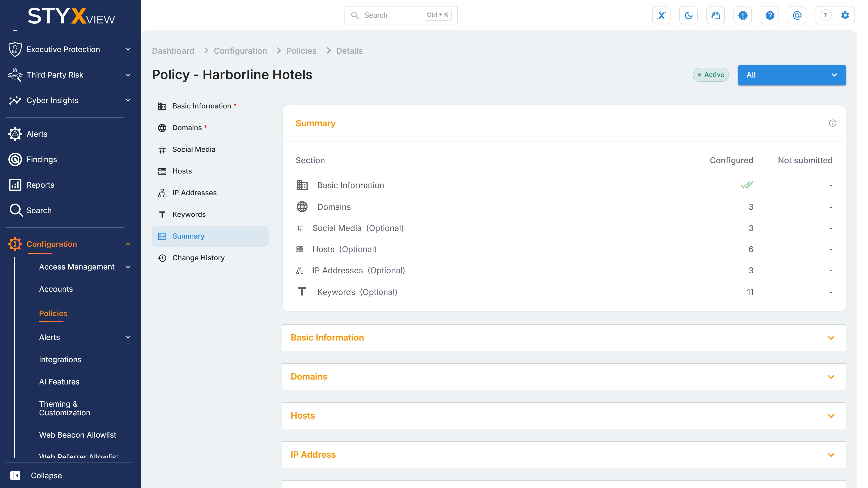Expand the Hosts accordion section
This screenshot has width=868, height=488.
point(564,416)
